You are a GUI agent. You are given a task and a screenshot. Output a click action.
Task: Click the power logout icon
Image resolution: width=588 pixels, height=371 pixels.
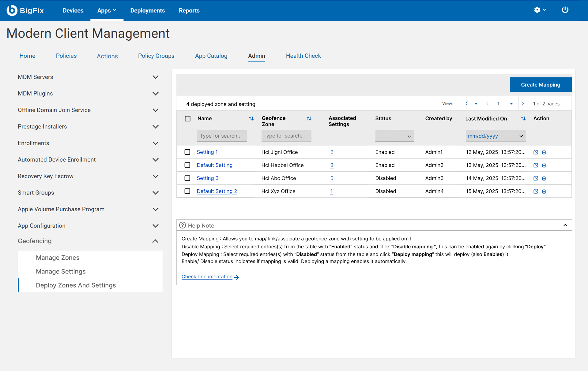click(565, 10)
